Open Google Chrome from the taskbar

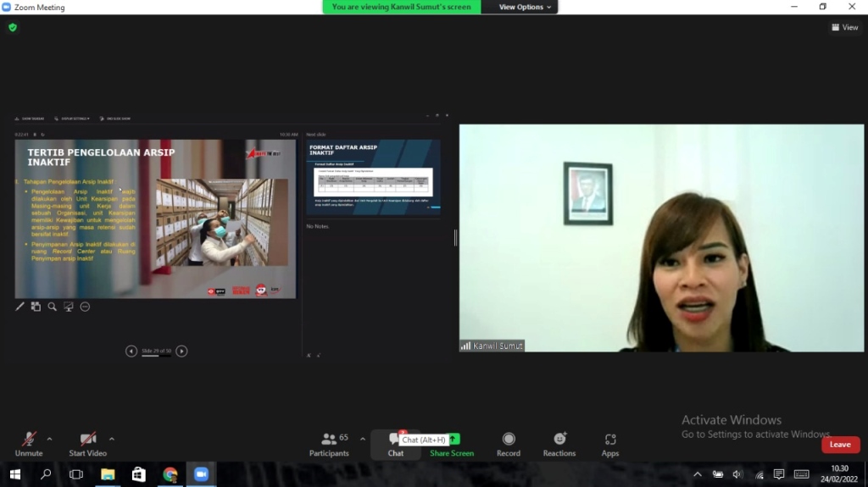[170, 474]
